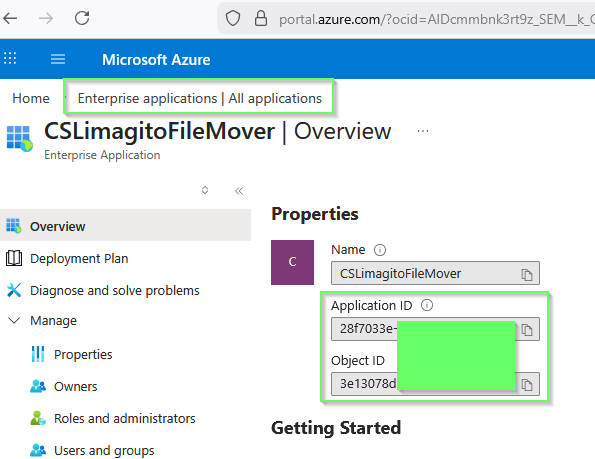
Task: Open Enterprise applications | All applications breadcrumb
Action: tap(200, 98)
